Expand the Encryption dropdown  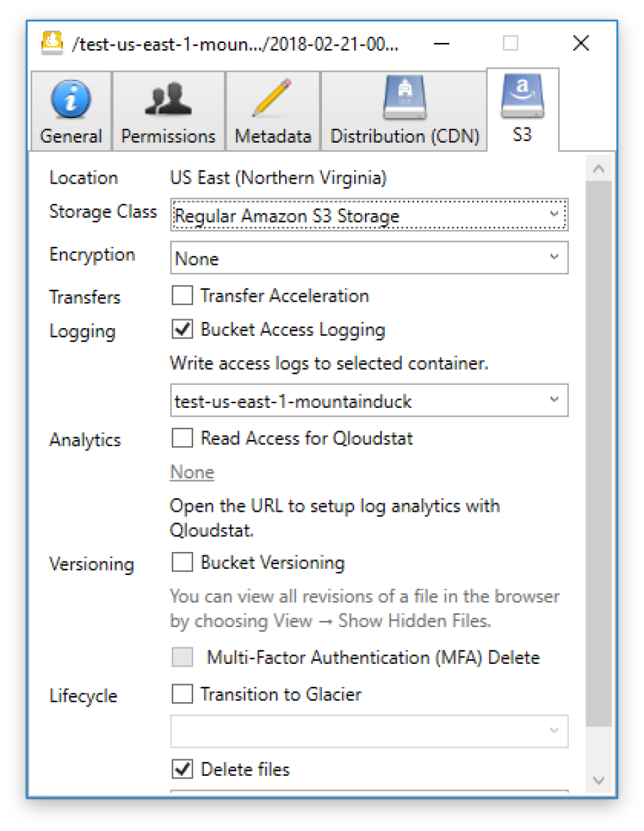pos(553,258)
